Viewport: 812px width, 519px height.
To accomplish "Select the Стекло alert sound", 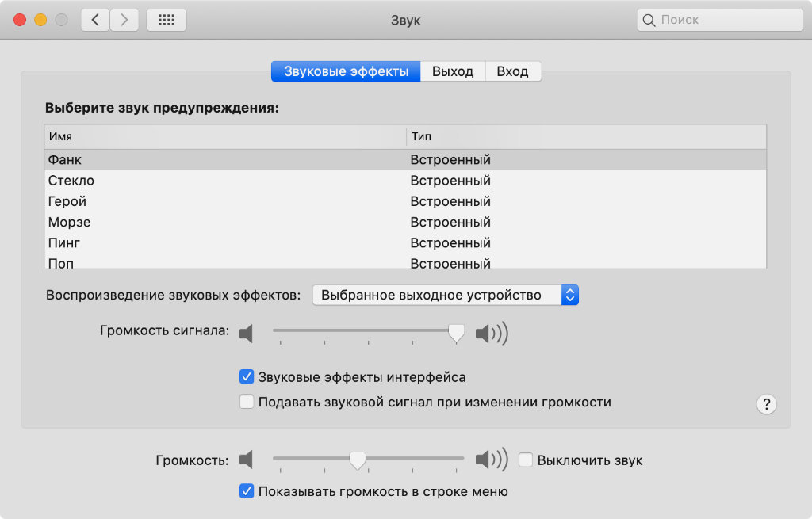I will [71, 181].
